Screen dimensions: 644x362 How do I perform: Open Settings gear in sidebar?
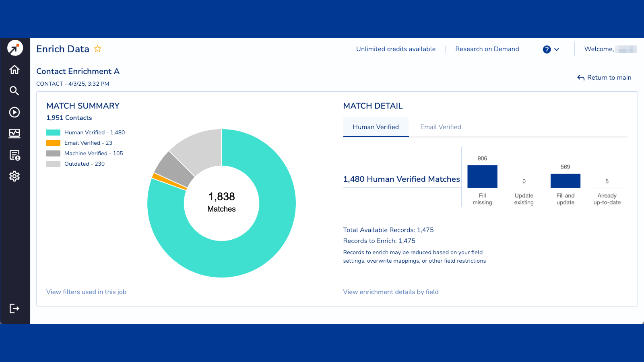pyautogui.click(x=14, y=176)
